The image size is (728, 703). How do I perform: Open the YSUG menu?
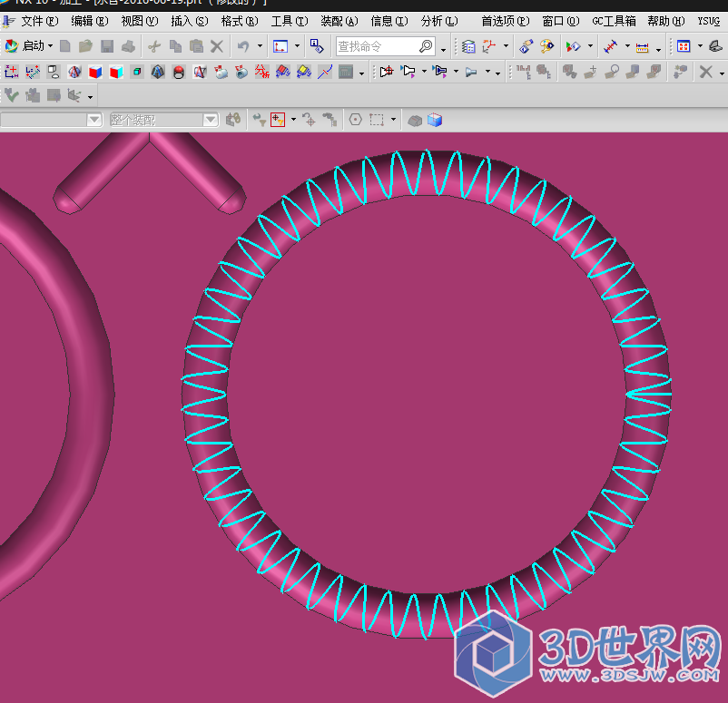point(709,22)
